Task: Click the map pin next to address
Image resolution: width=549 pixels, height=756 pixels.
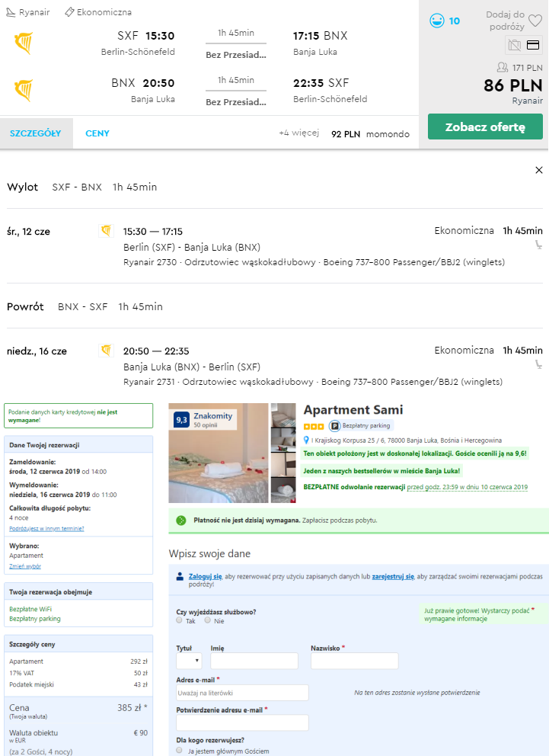Action: pyautogui.click(x=306, y=440)
